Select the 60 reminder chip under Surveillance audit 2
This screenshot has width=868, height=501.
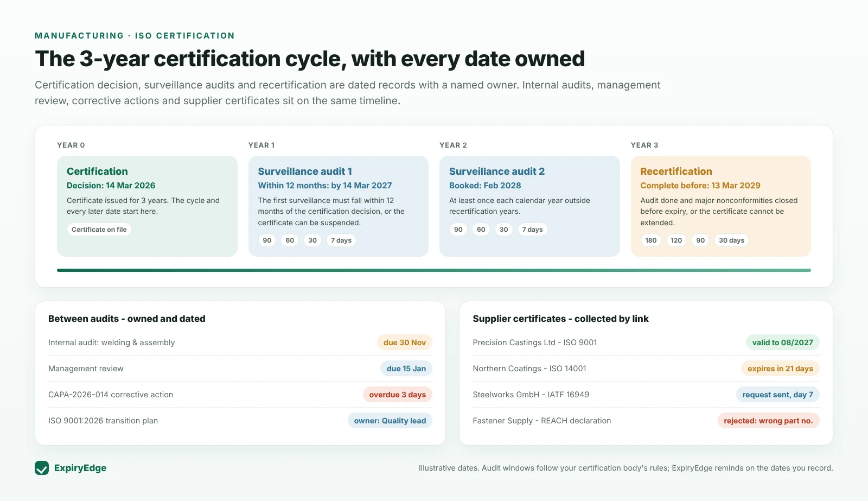click(481, 230)
